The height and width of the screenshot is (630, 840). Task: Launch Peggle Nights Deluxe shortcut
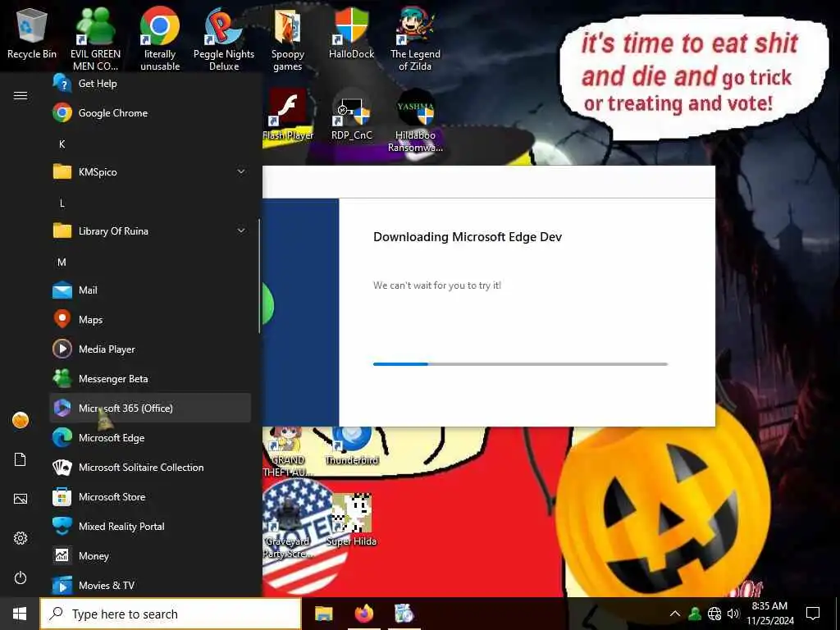224,39
